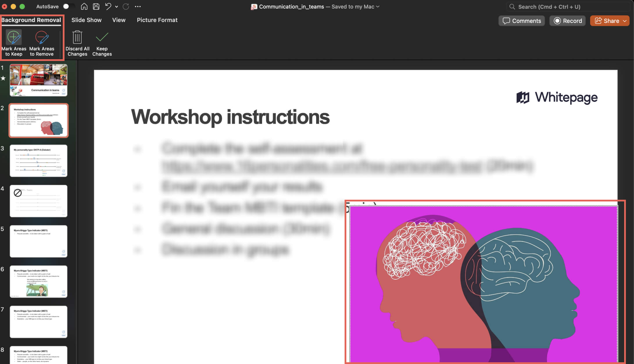Expand the 'Saved to my Mac' dropdown

(377, 6)
